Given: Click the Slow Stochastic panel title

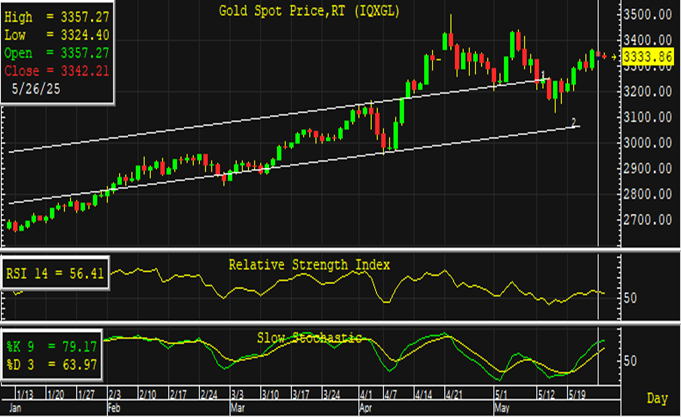Looking at the screenshot, I should [x=309, y=337].
